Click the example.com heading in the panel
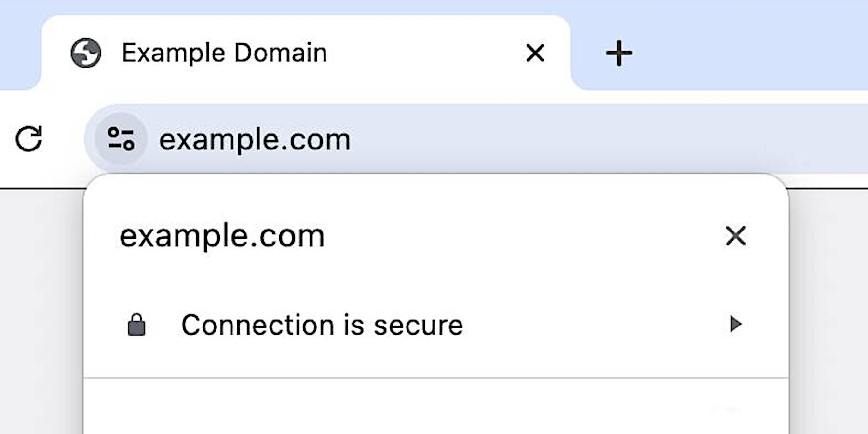Screen dimensions: 868x434 tap(222, 236)
